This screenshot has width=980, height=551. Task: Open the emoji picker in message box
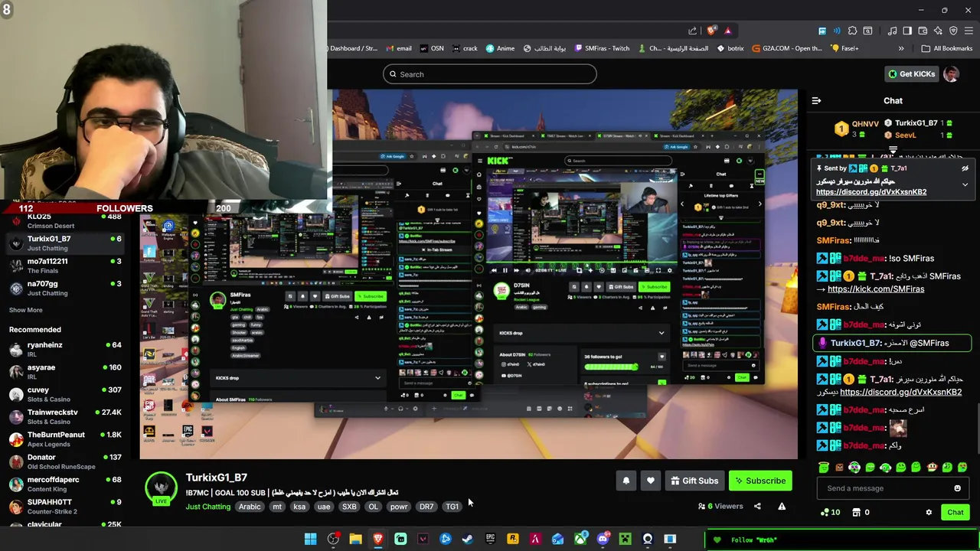[x=957, y=488]
